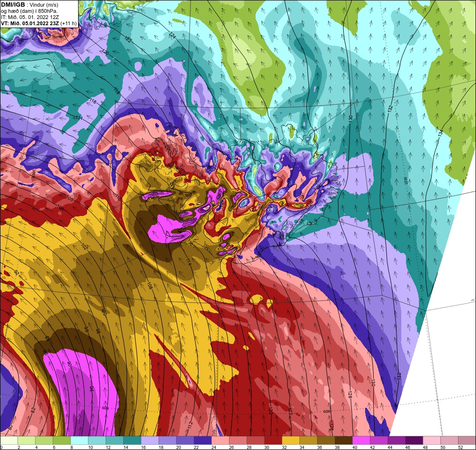
Task: Click legend value '8' below the color bar
Action: tap(72, 447)
